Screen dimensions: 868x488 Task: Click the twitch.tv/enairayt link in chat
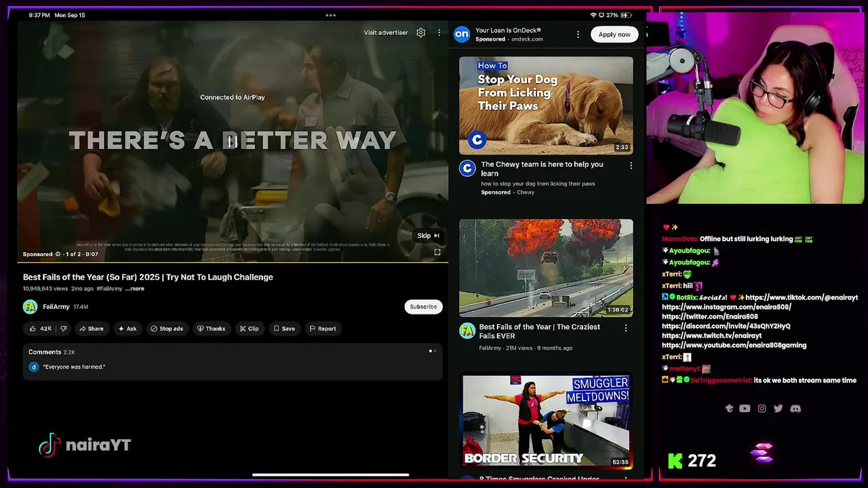[711, 335]
